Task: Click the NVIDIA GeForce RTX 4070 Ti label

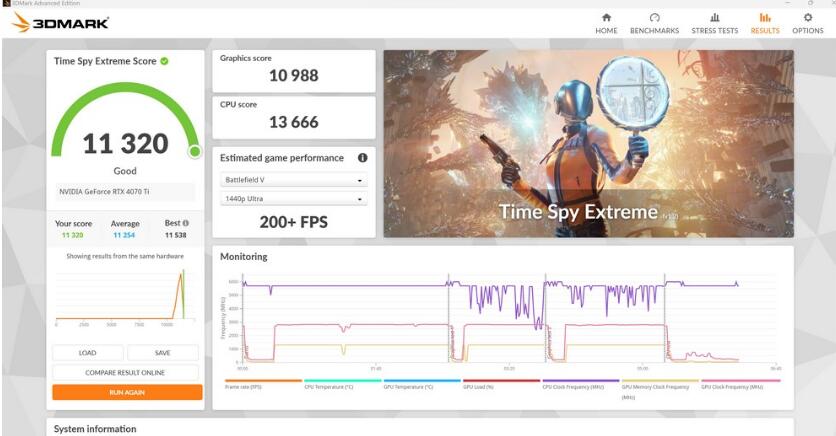Action: [104, 191]
